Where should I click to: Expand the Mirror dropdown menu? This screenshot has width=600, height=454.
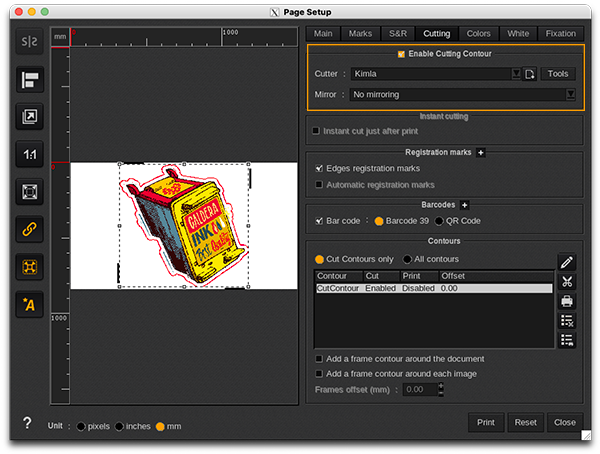[570, 94]
